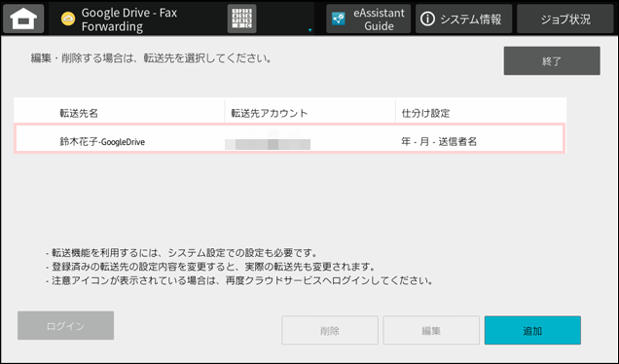Click the 転送先名 column header
619x364 pixels.
[79, 113]
